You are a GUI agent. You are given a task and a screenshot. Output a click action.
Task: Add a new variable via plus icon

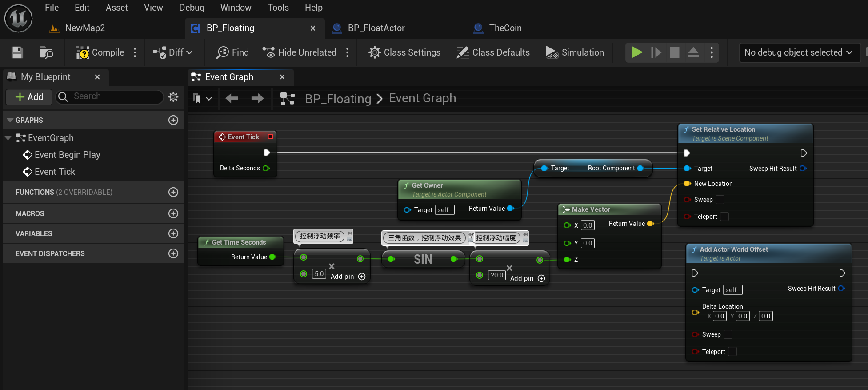point(173,233)
